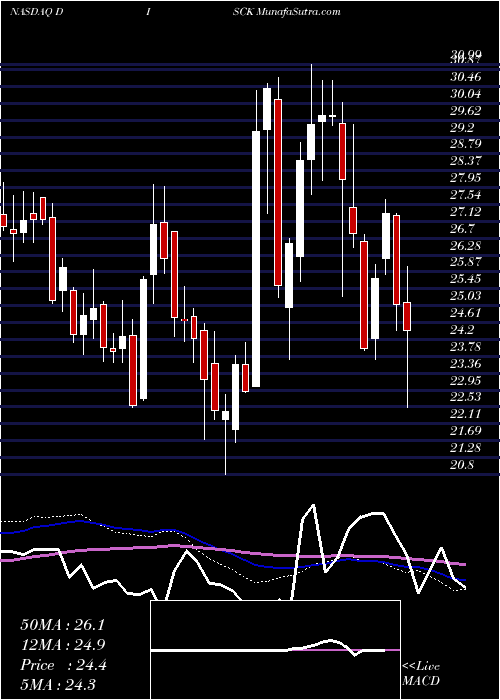The height and width of the screenshot is (700, 500).
Task: Click the 50MA : 26.1 readout
Action: [x=62, y=625]
